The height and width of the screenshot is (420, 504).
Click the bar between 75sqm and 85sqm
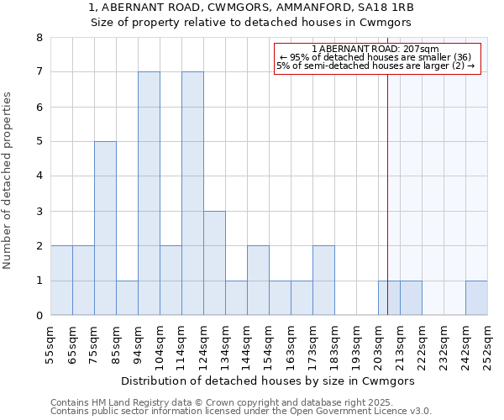tap(105, 228)
